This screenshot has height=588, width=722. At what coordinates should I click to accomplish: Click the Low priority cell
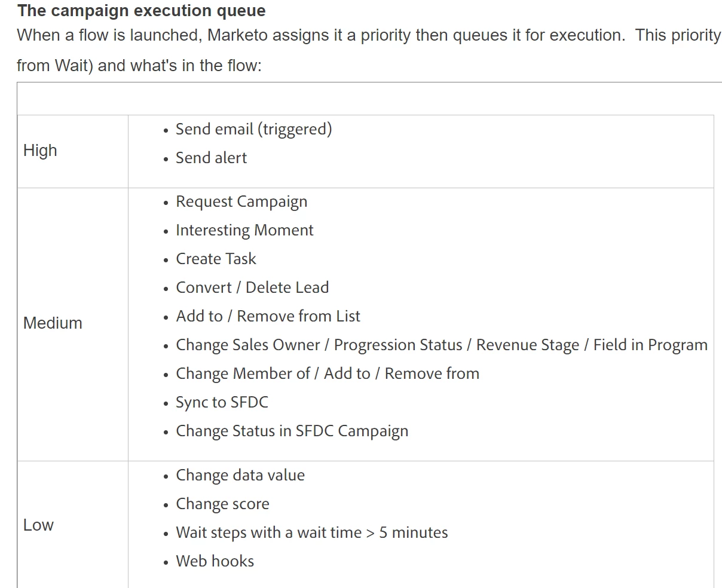(73, 525)
